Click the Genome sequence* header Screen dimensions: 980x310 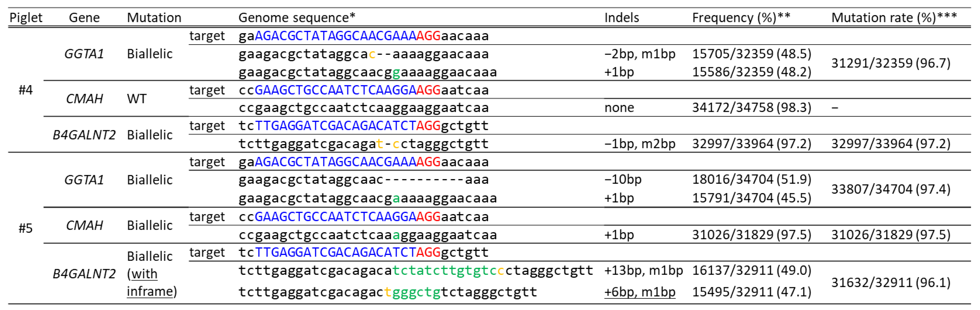coord(297,18)
